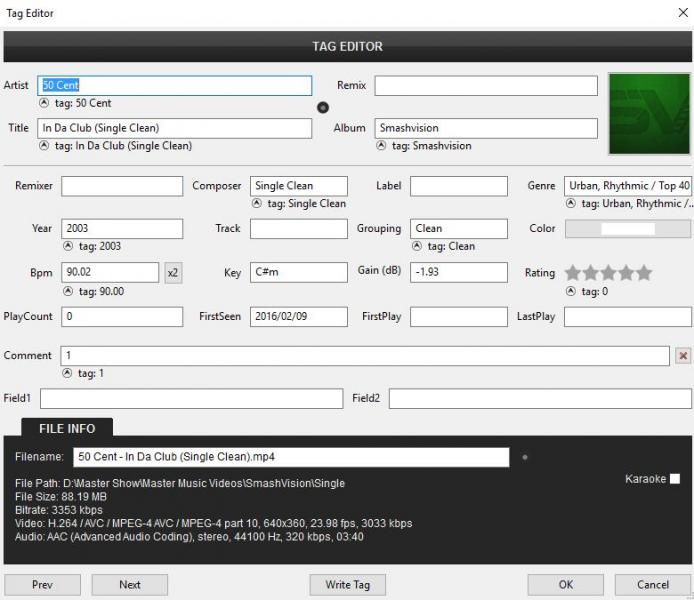Image resolution: width=694 pixels, height=600 pixels.
Task: Click the Title field
Action: [175, 128]
